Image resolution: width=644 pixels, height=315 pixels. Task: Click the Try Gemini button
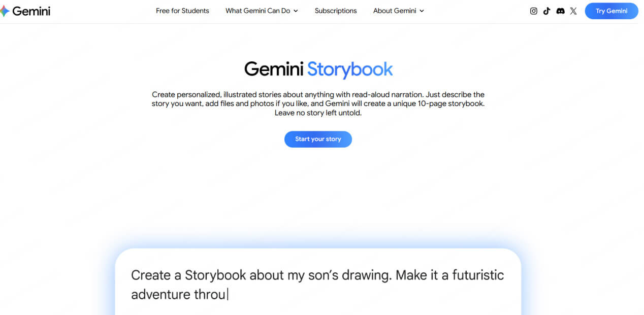[611, 11]
